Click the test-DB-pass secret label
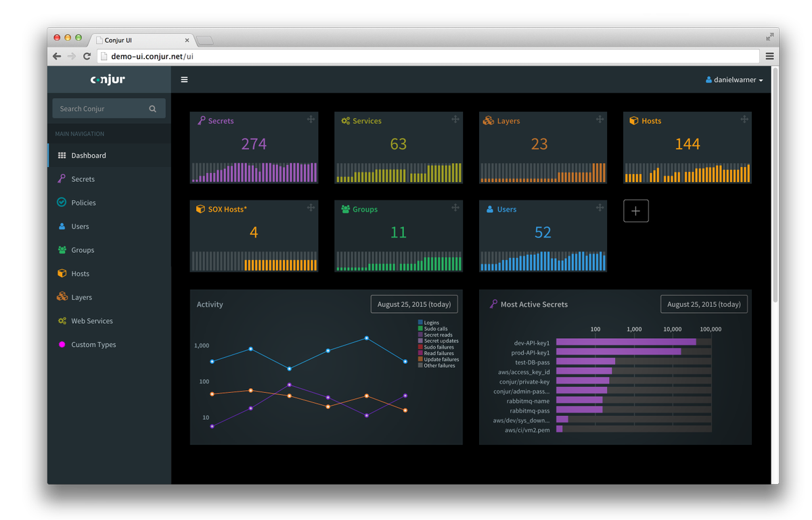Image resolution: width=812 pixels, height=520 pixels. click(x=533, y=362)
